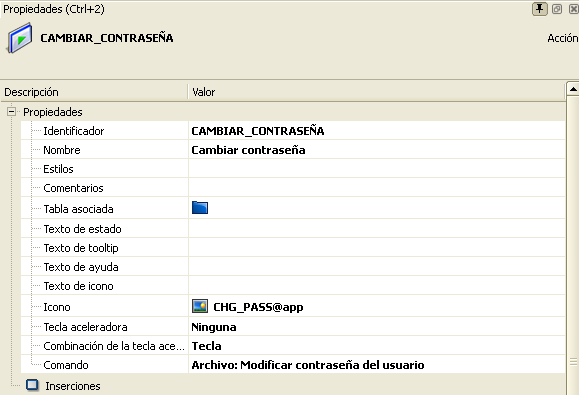Click the float panel icon beside pin

[x=557, y=8]
